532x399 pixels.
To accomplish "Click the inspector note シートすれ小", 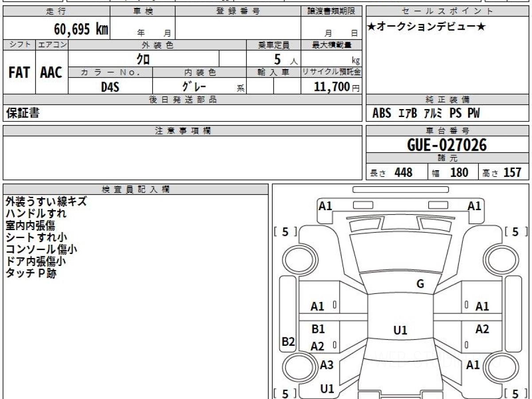I will coord(37,237).
